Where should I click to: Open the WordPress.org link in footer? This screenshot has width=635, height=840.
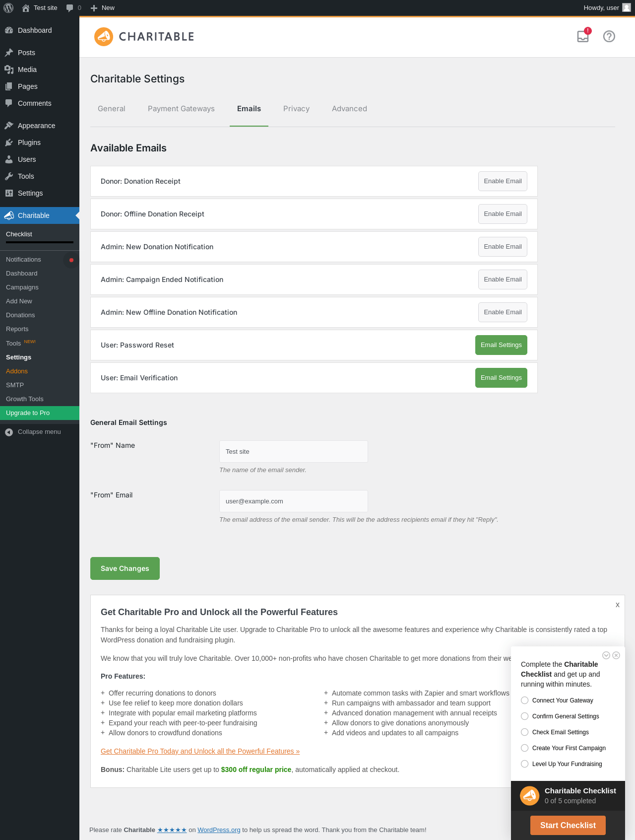pyautogui.click(x=219, y=830)
